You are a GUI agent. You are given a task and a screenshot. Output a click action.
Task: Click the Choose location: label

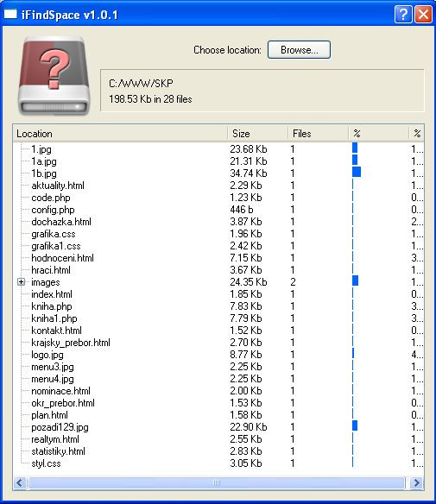227,50
